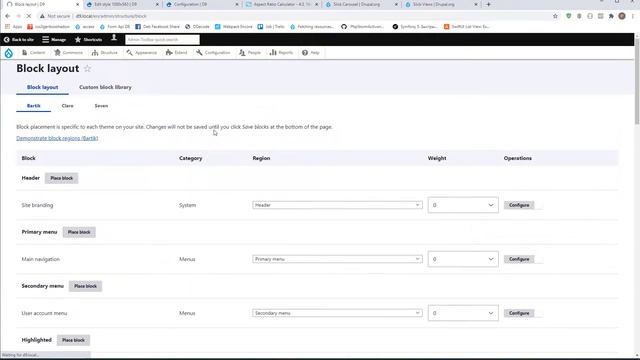Click the Drupal drop logo icon
The width and height of the screenshot is (640, 360).
coord(9,53)
